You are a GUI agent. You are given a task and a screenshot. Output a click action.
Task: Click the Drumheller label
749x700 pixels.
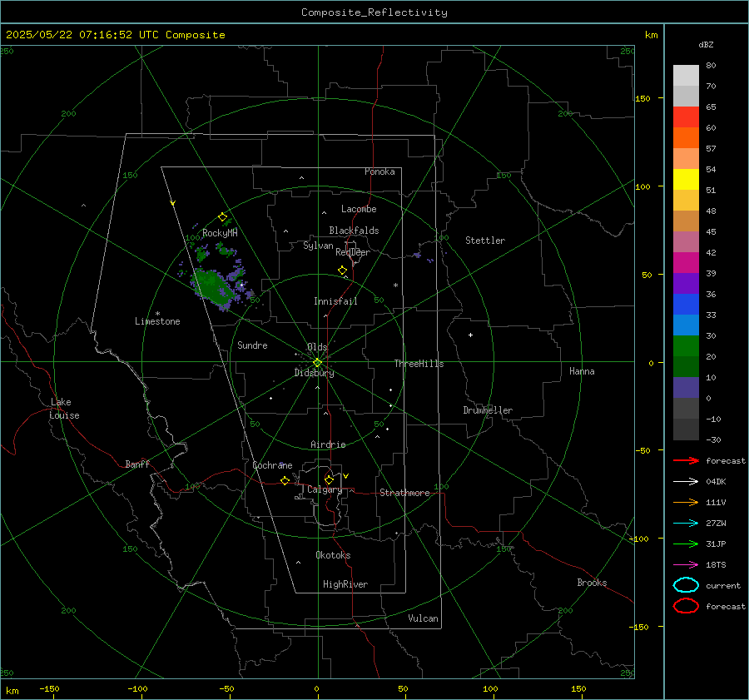click(x=488, y=410)
